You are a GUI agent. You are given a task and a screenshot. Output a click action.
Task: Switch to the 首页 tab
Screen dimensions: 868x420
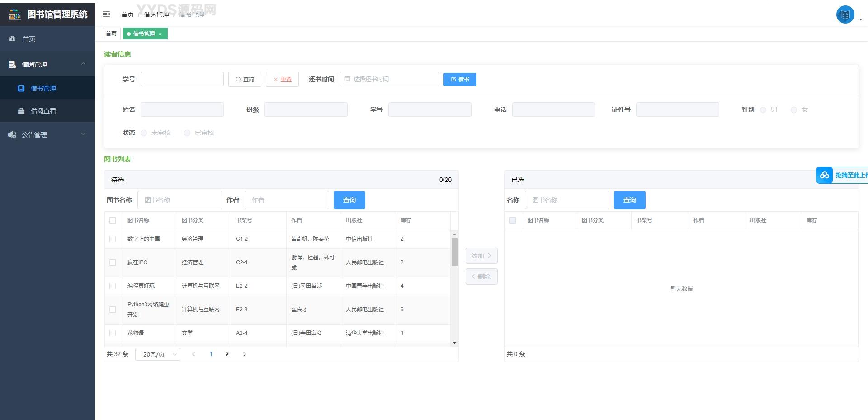coord(111,34)
